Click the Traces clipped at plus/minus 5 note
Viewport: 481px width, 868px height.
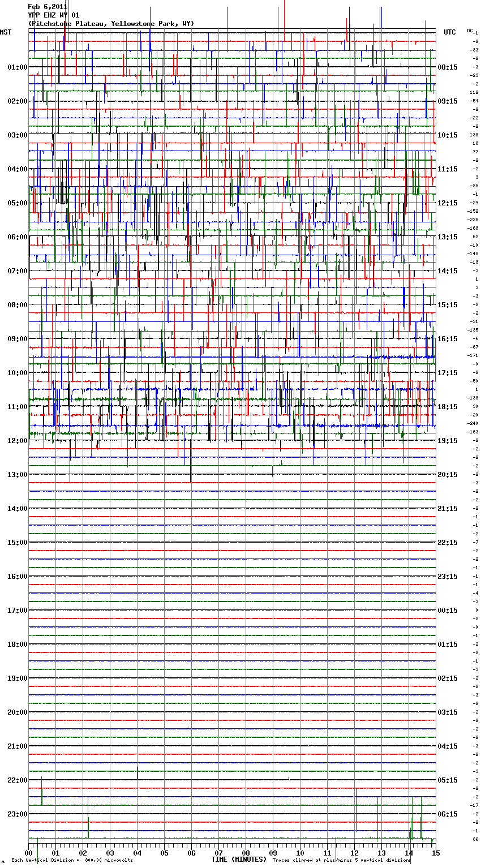pyautogui.click(x=342, y=860)
